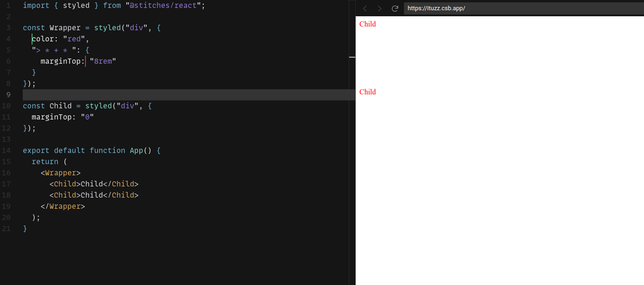Click the @stitches/react module name
Screen dimensions: 644x285
coord(163,5)
